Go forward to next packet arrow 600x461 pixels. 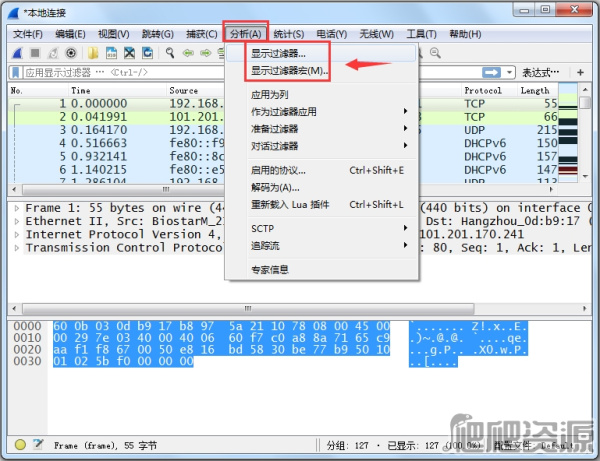(205, 53)
